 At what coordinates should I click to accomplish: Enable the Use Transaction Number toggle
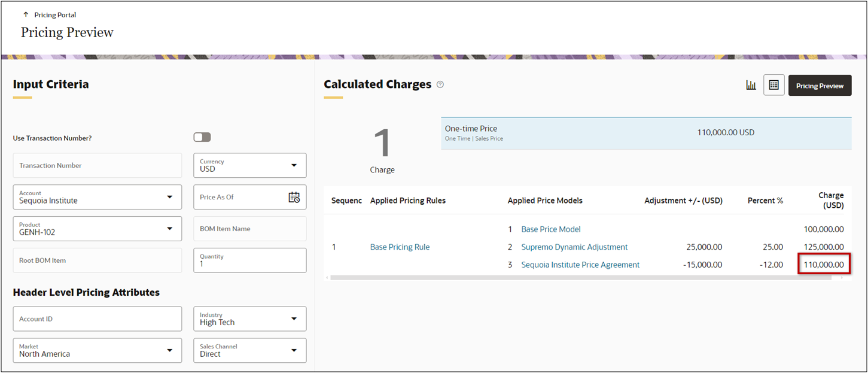coord(202,137)
